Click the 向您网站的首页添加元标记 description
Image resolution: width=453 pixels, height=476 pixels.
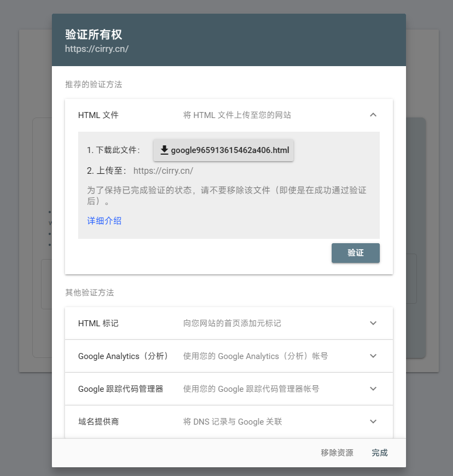coord(232,324)
